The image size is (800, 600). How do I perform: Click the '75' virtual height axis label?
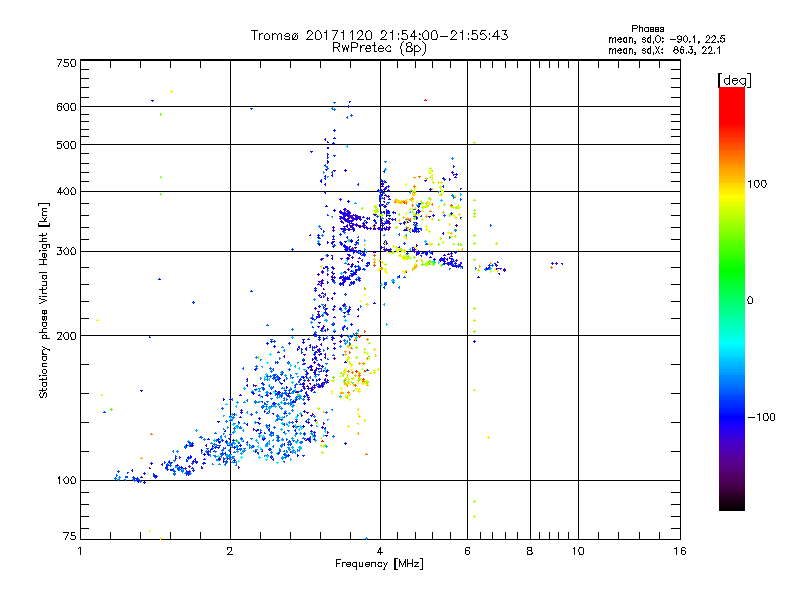pyautogui.click(x=70, y=536)
